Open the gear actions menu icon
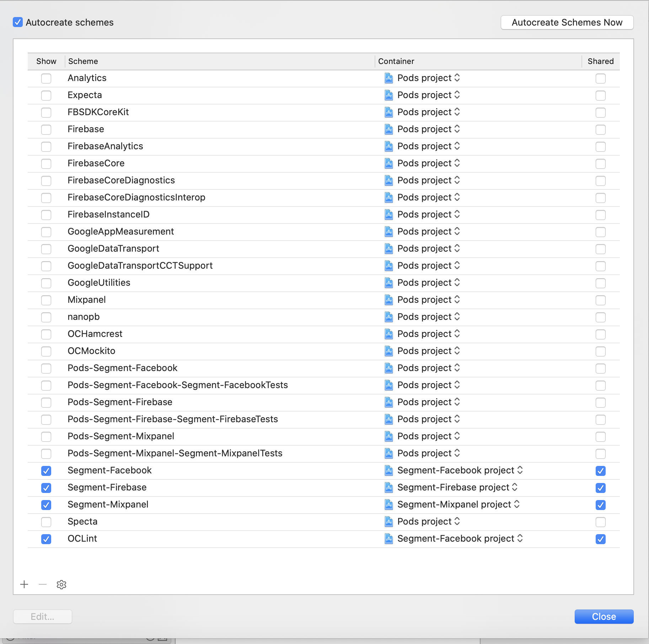 [61, 584]
